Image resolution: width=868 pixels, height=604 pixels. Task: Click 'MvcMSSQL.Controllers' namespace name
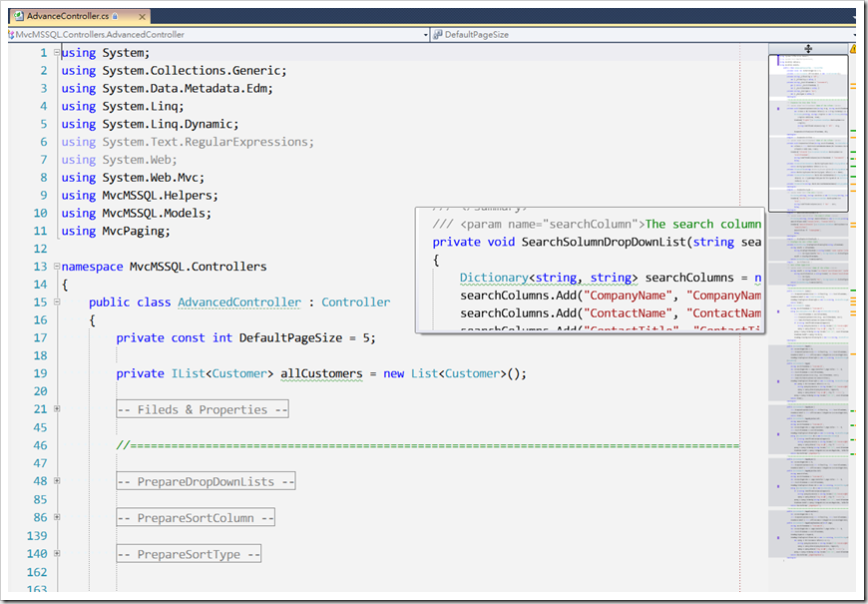(x=199, y=267)
